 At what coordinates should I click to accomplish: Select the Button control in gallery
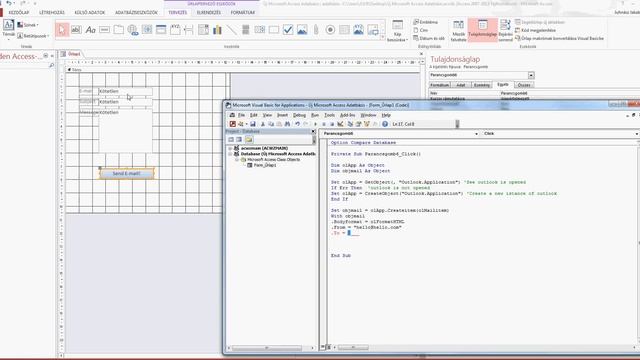(104, 30)
